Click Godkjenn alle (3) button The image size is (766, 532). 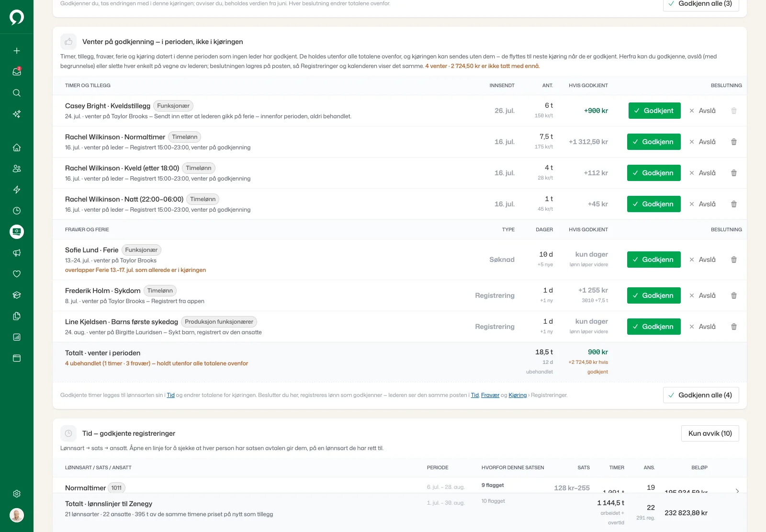pos(701,4)
